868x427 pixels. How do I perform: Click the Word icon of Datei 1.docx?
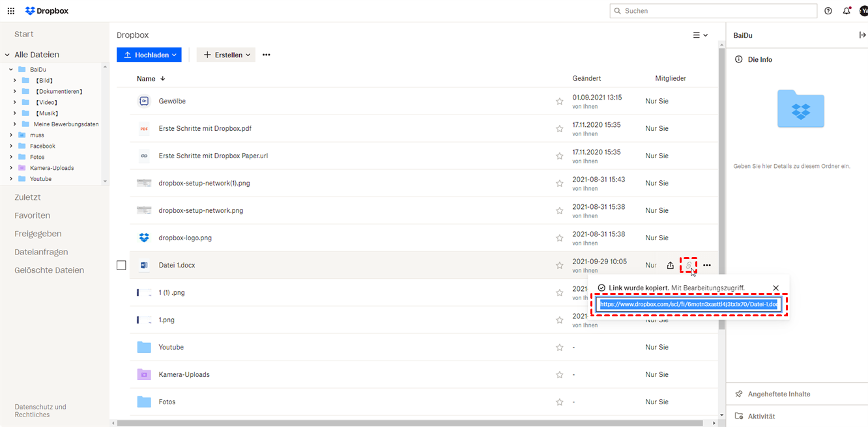(144, 266)
